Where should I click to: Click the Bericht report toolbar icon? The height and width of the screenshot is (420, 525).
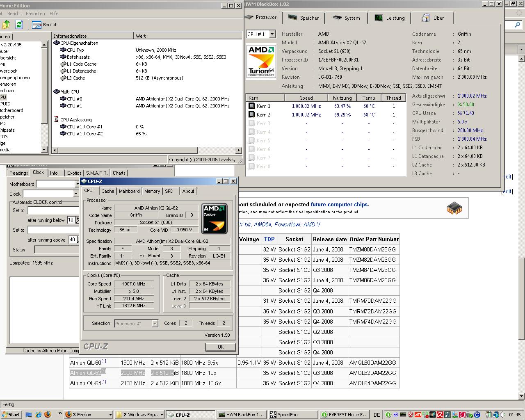[x=37, y=25]
